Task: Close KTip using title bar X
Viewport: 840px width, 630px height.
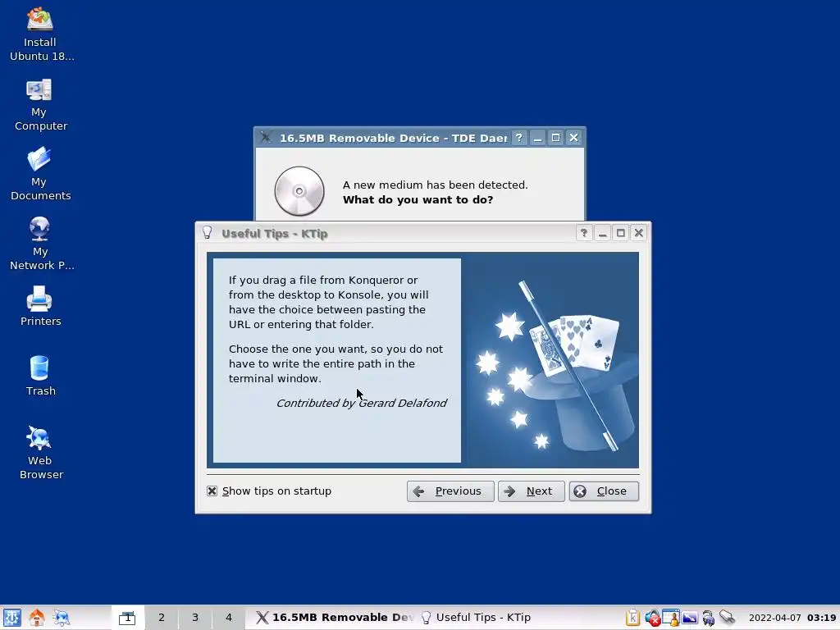Action: (638, 233)
